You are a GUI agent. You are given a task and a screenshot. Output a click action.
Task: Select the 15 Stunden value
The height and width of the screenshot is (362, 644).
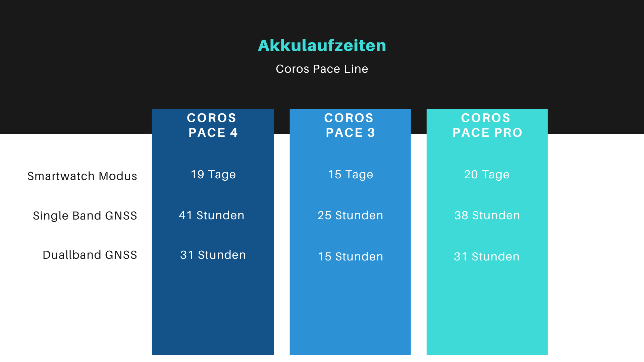(351, 257)
